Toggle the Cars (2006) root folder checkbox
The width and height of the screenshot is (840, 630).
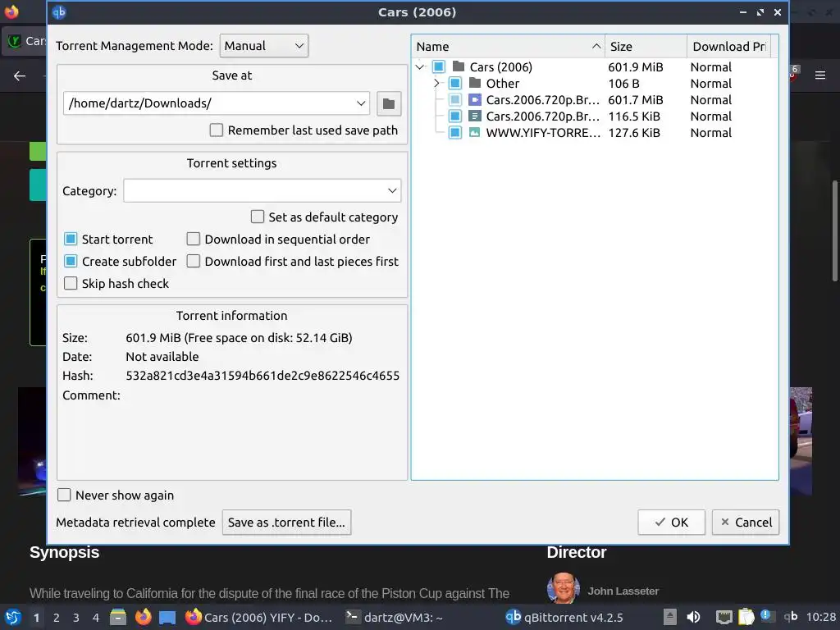pos(438,66)
